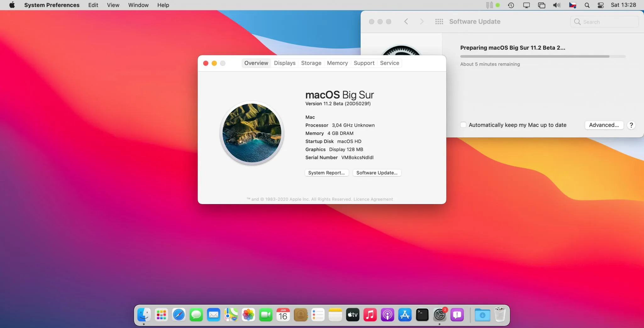This screenshot has width=644, height=328.
Task: Open Launchpad in the Dock
Action: pyautogui.click(x=161, y=314)
